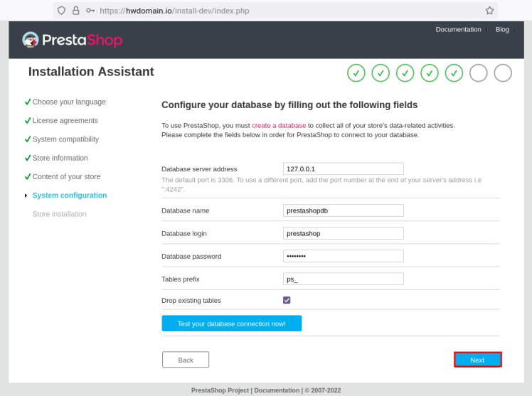Click the last empty step circle
The height and width of the screenshot is (396, 532).
tap(503, 73)
